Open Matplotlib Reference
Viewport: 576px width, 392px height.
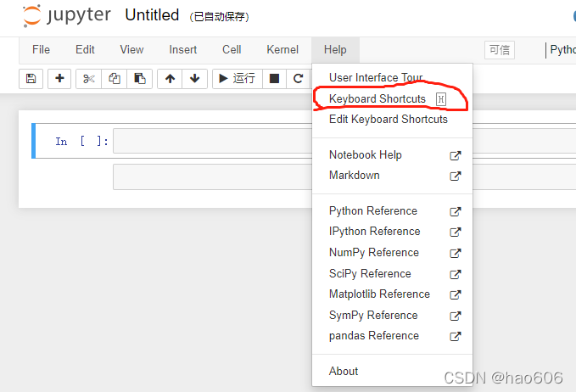(392, 294)
